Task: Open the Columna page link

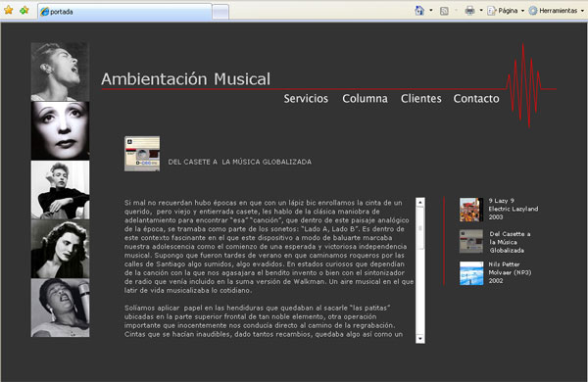Action: point(365,99)
